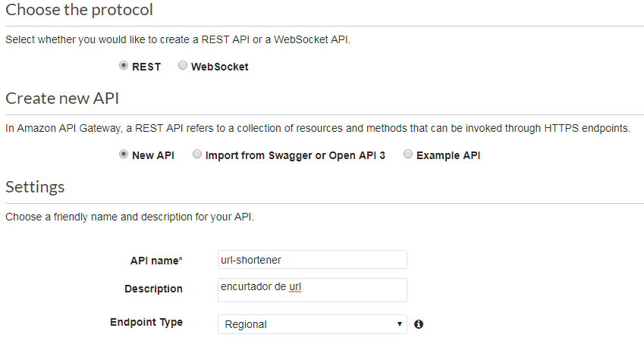The width and height of the screenshot is (644, 353).
Task: Click the info icon beside Endpoint Type
Action: click(x=419, y=324)
